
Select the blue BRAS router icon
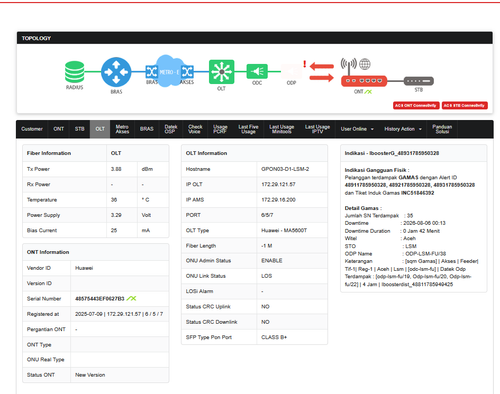116,72
